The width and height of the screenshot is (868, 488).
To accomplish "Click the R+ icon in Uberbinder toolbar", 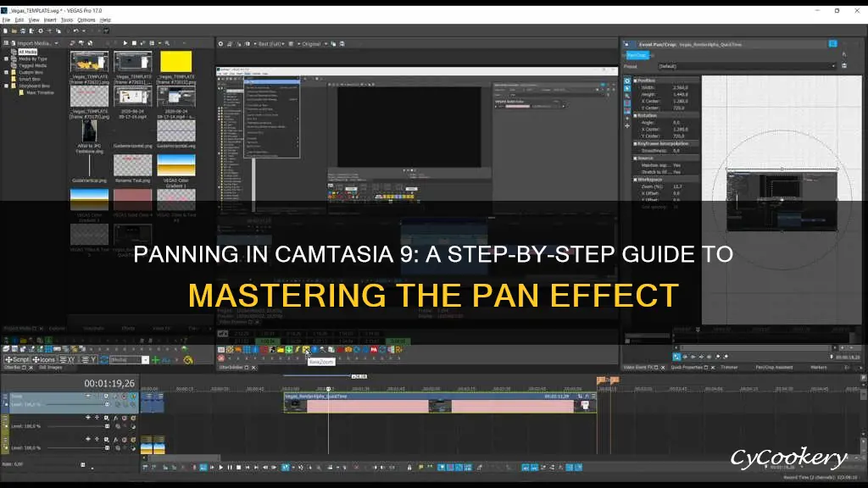I will pos(398,350).
